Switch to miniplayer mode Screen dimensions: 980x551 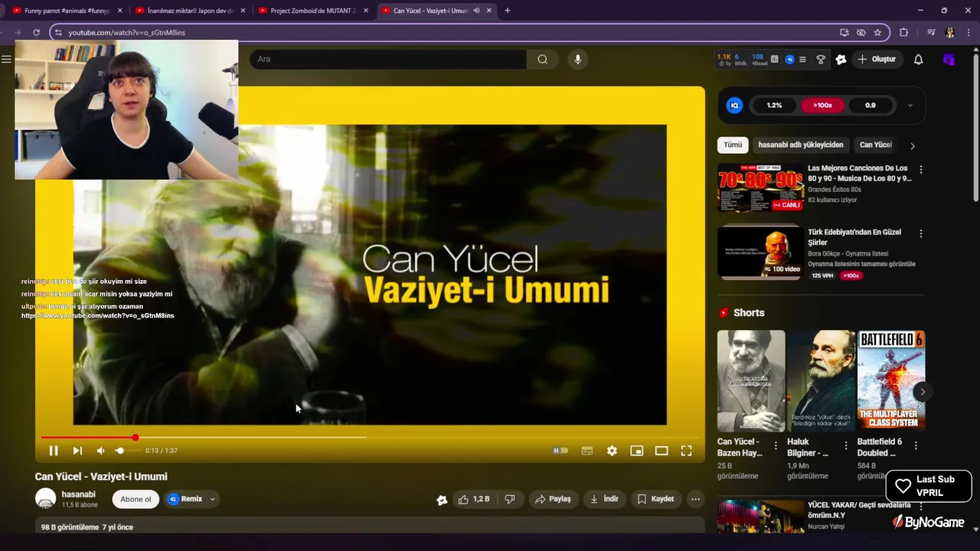click(636, 451)
